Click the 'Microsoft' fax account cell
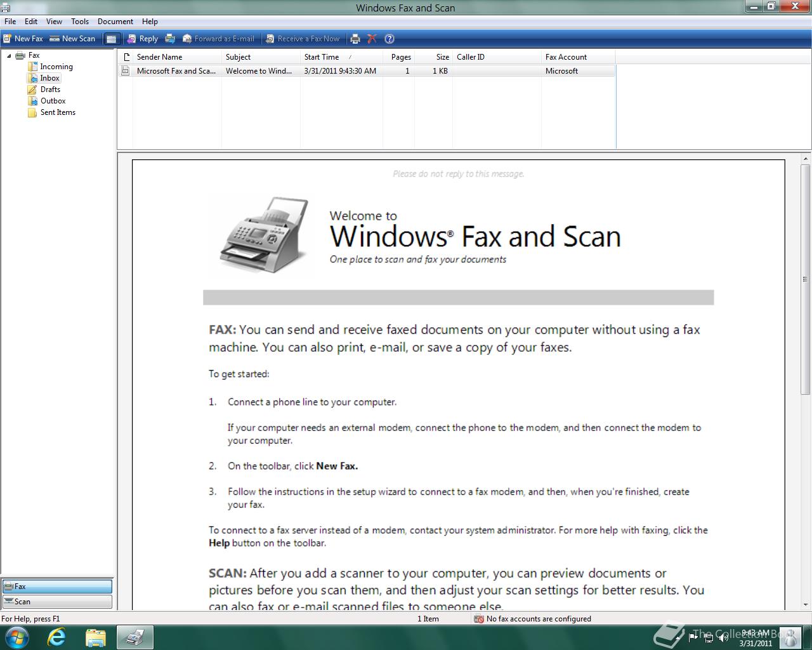The image size is (812, 650). tap(561, 71)
